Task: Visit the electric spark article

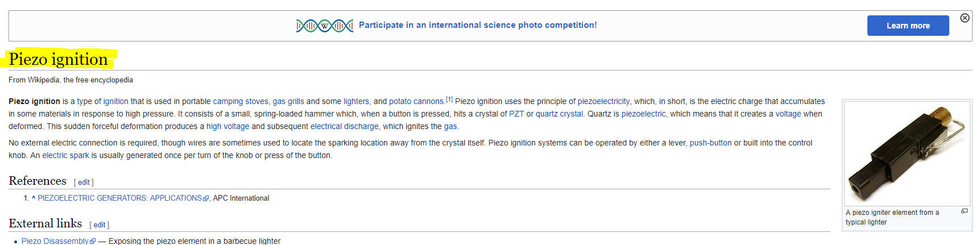Action: (x=65, y=156)
